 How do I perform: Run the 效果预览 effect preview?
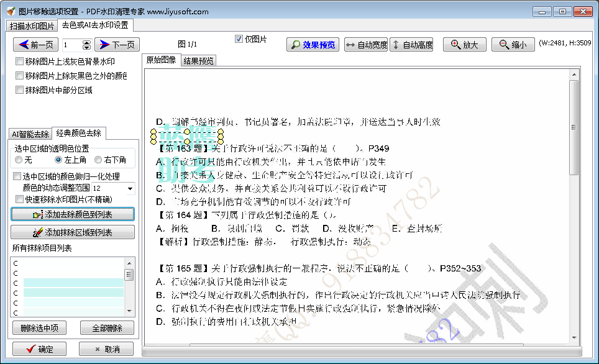tap(313, 43)
